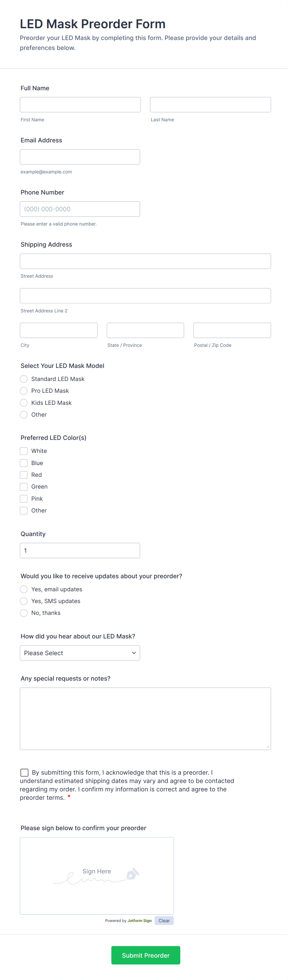Tick the Other color checkbox
The image size is (288, 980).
tap(24, 510)
